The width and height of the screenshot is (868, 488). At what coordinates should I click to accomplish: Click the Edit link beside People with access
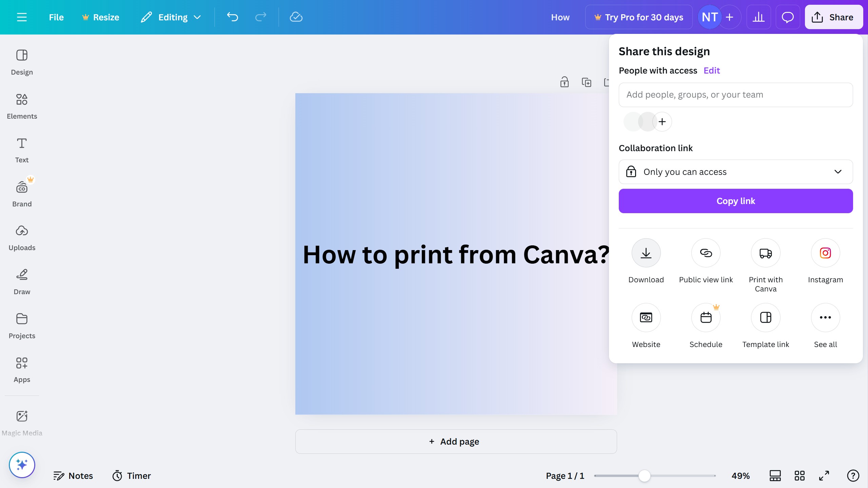[711, 70]
